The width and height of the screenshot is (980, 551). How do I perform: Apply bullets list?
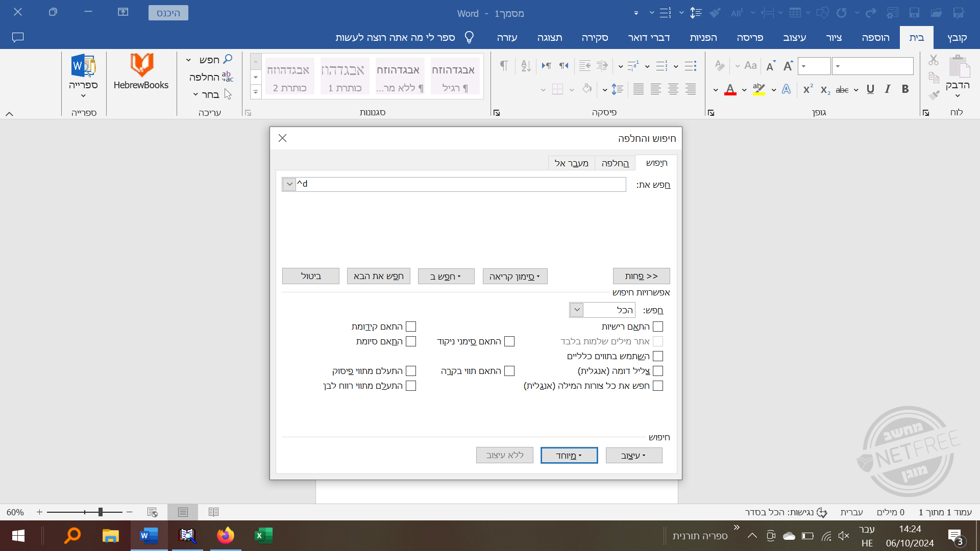tap(691, 66)
